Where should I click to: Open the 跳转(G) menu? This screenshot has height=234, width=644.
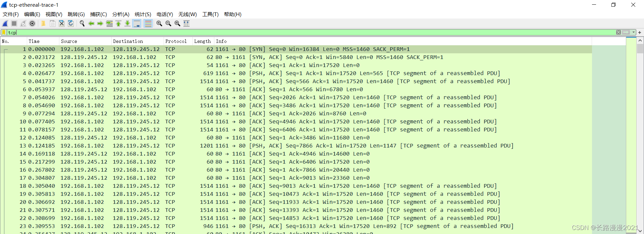point(76,14)
